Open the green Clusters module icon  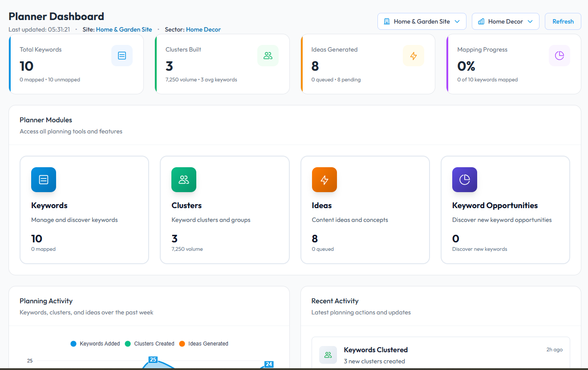point(184,180)
